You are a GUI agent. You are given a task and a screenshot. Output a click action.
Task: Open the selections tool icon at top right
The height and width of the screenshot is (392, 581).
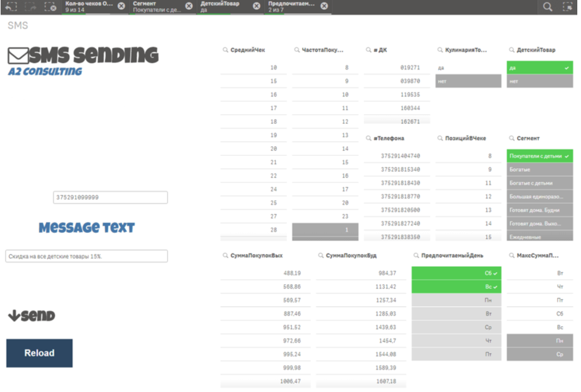[x=567, y=7]
